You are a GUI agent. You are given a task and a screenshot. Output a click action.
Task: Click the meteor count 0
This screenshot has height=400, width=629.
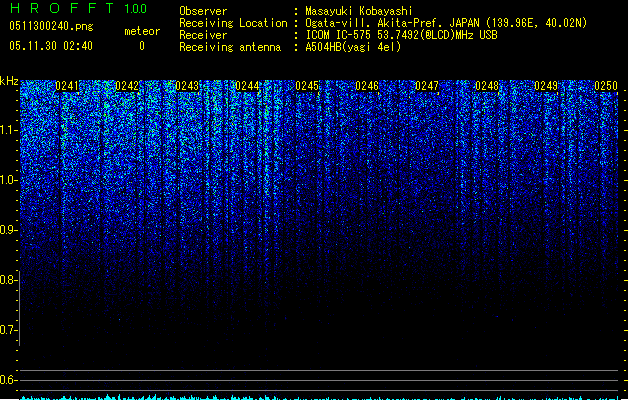142,46
